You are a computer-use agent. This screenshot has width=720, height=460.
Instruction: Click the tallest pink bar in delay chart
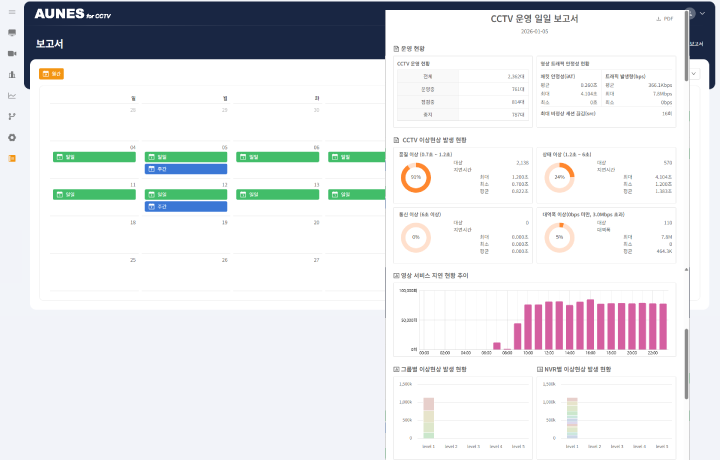tap(591, 325)
